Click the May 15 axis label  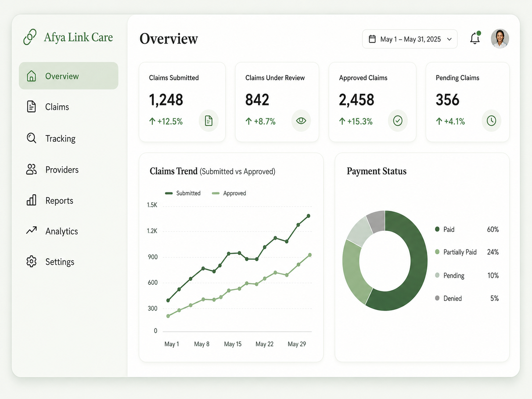233,344
